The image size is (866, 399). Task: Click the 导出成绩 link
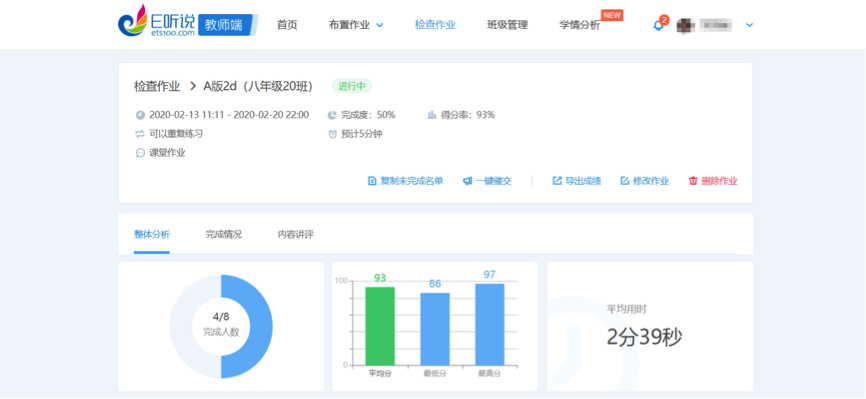pos(583,181)
